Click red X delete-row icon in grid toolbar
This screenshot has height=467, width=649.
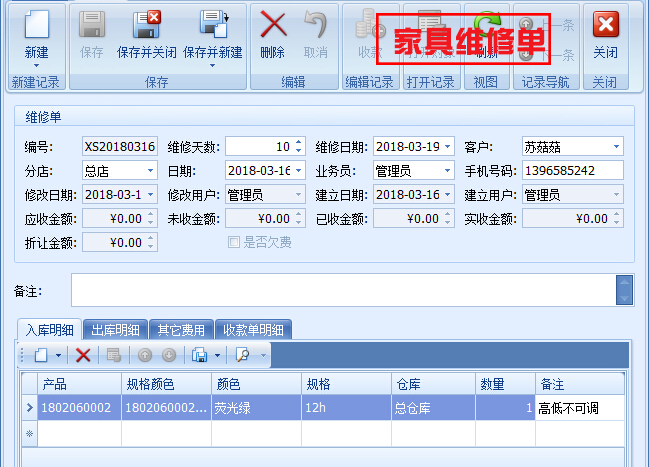83,355
